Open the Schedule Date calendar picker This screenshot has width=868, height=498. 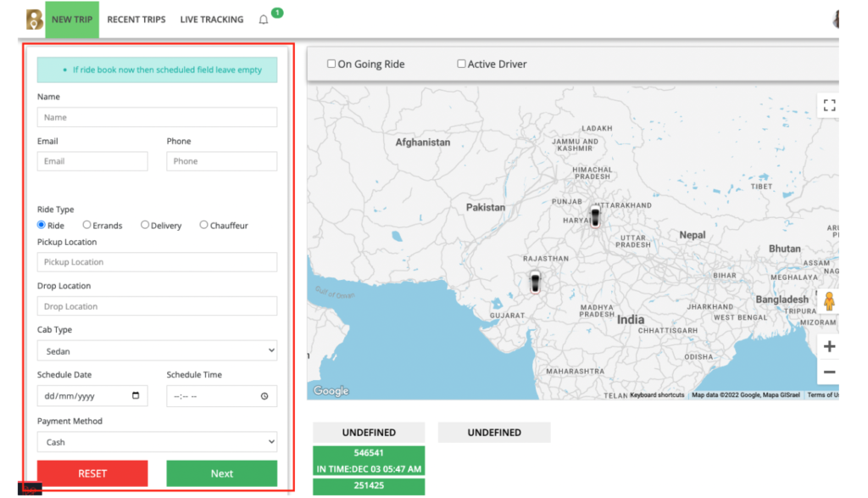pyautogui.click(x=136, y=395)
